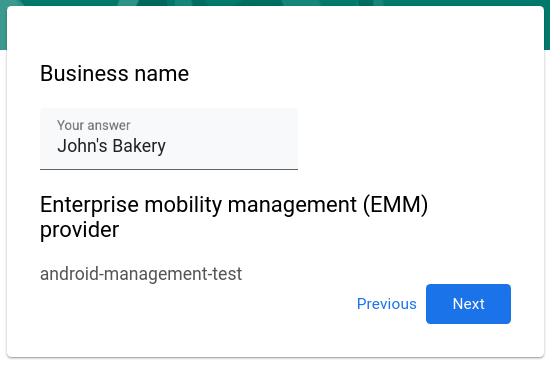The width and height of the screenshot is (550, 365).
Task: Click the "Your answer" floating label
Action: click(94, 125)
